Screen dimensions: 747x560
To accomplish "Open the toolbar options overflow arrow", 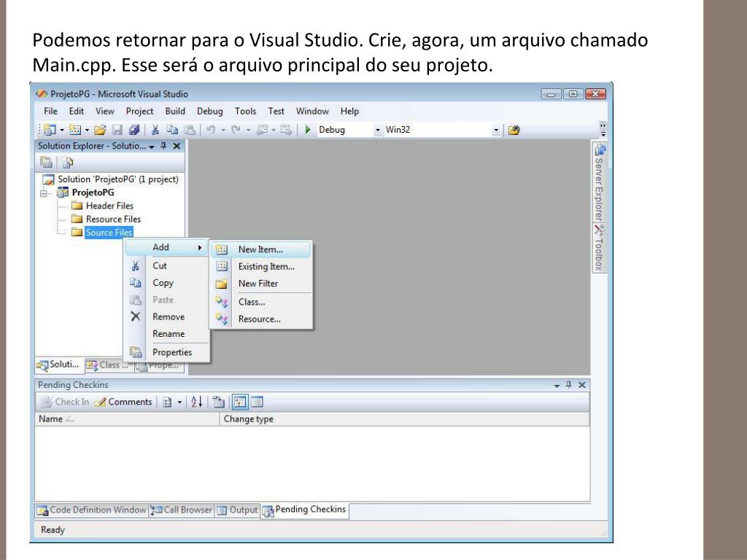I will pos(603,130).
